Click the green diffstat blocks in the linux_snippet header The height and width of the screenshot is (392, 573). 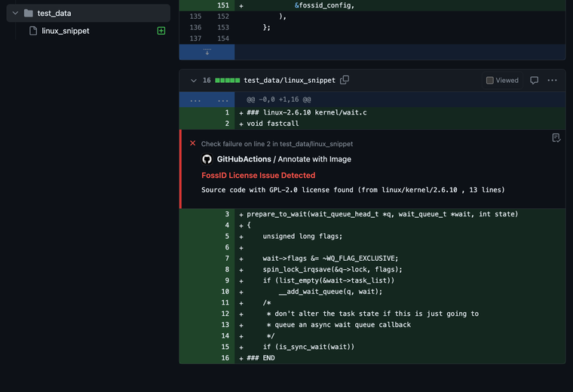click(x=227, y=81)
